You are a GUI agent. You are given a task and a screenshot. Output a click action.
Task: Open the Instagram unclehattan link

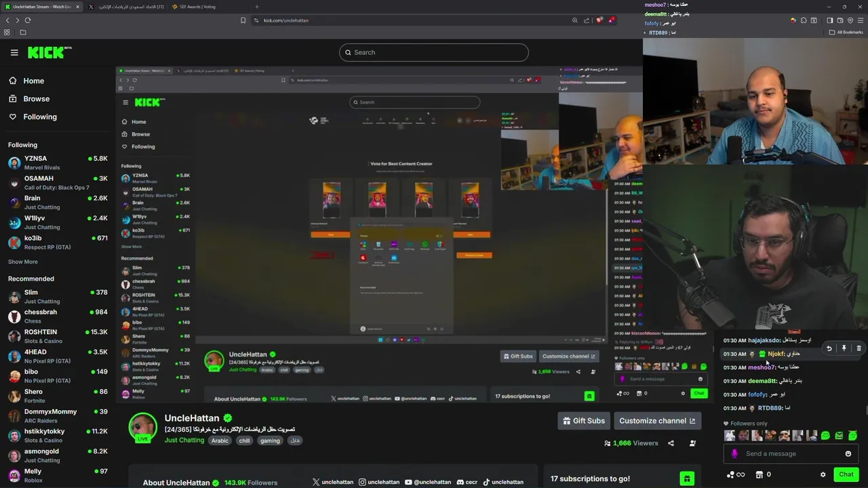tap(379, 483)
